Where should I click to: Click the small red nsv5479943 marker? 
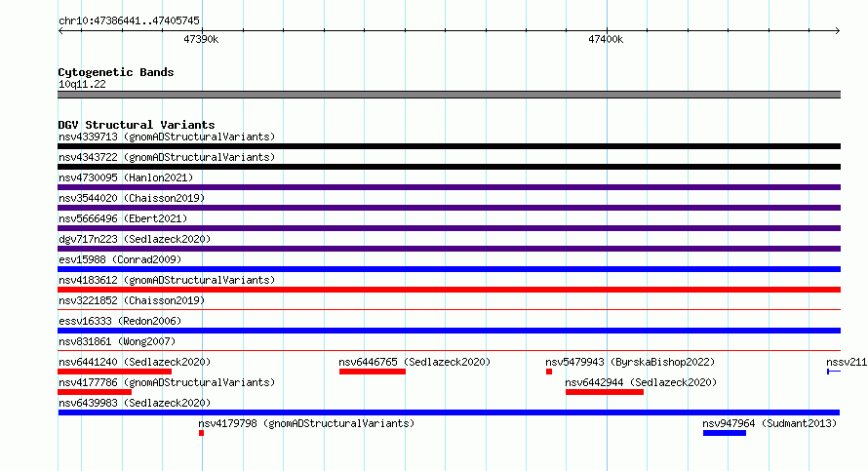[549, 372]
